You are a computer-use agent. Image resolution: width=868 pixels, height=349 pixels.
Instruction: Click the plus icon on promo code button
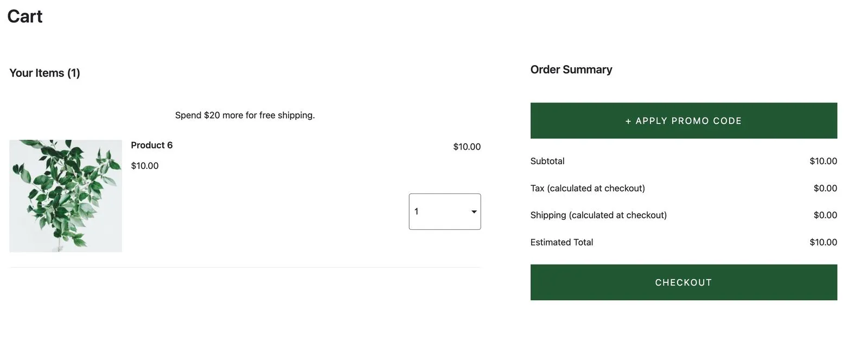coord(628,121)
